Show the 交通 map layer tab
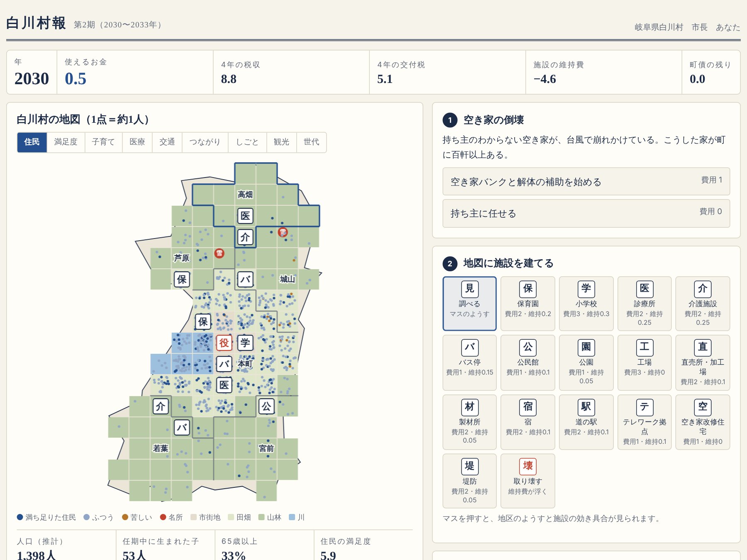 167,142
